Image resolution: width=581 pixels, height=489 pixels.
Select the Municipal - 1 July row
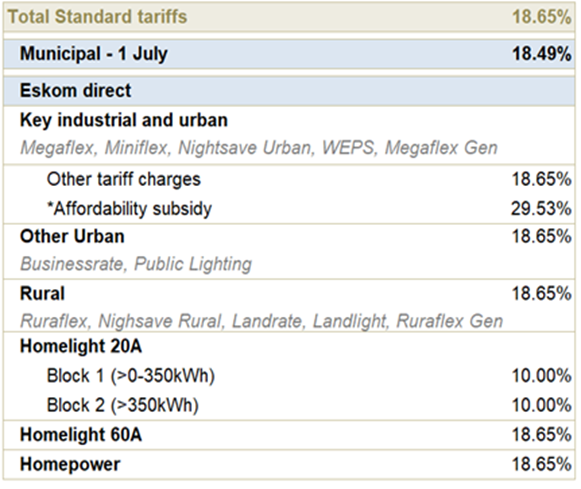coord(289,54)
